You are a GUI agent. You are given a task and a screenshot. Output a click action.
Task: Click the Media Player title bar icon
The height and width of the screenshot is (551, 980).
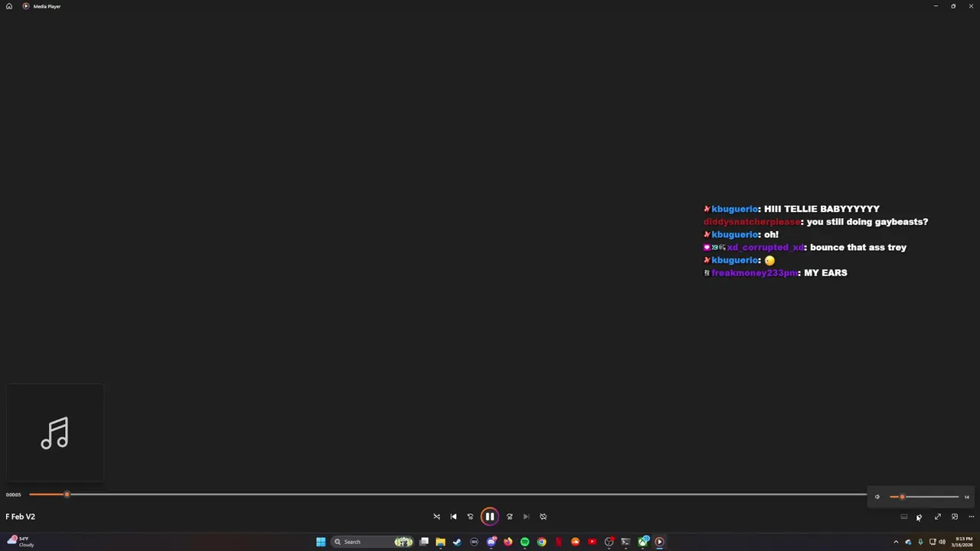(26, 6)
